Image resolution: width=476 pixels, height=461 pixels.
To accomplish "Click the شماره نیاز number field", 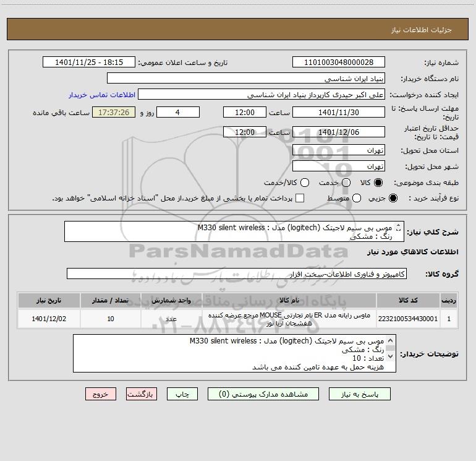I will (339, 62).
